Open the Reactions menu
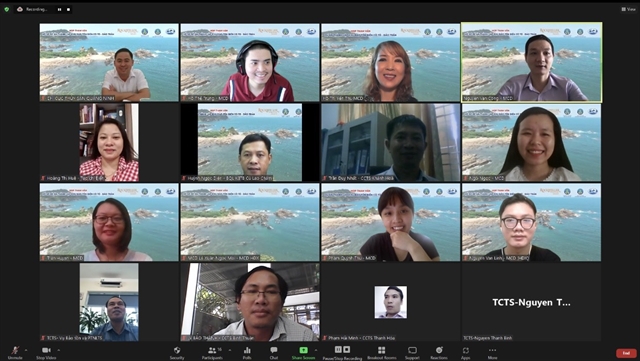This screenshot has width=640, height=361. [x=439, y=353]
